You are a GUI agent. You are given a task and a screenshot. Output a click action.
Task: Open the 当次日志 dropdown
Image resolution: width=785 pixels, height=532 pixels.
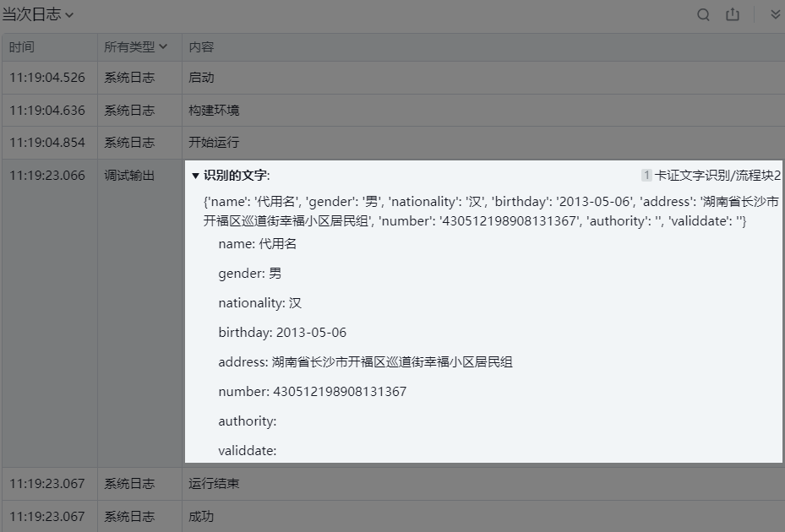(38, 14)
